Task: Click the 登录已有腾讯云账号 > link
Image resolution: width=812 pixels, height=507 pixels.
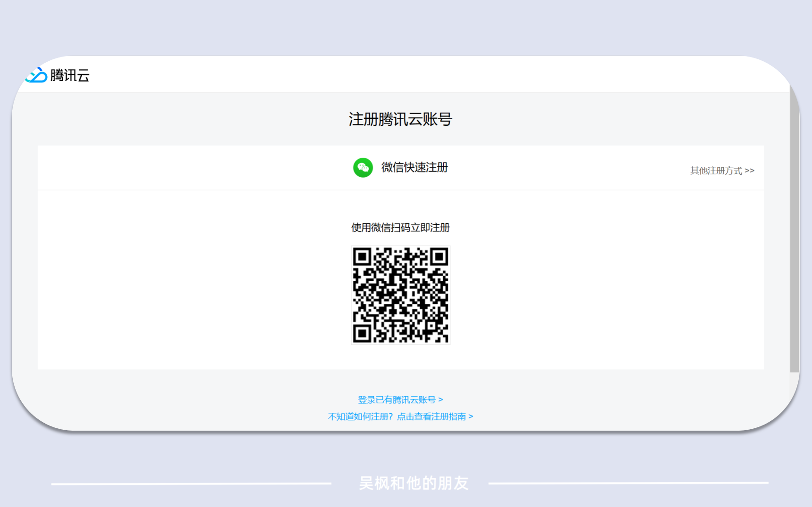Action: click(400, 400)
